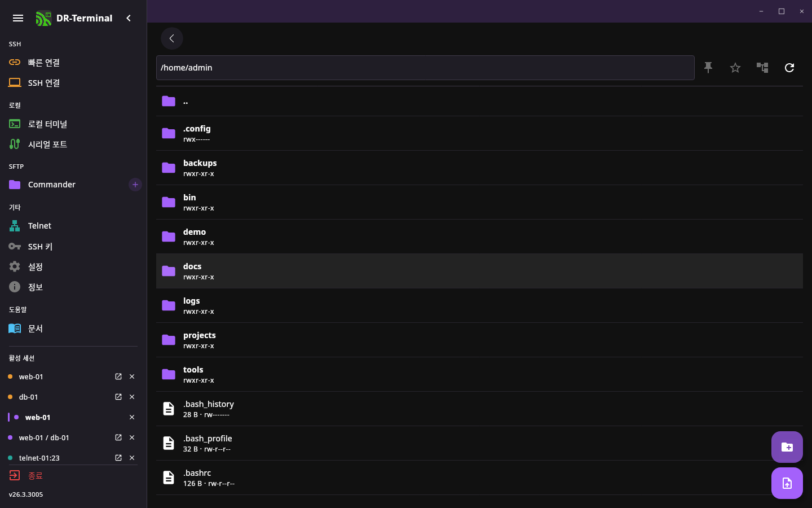Pop out the telnet-01:23 session
This screenshot has height=508, width=812.
point(118,458)
